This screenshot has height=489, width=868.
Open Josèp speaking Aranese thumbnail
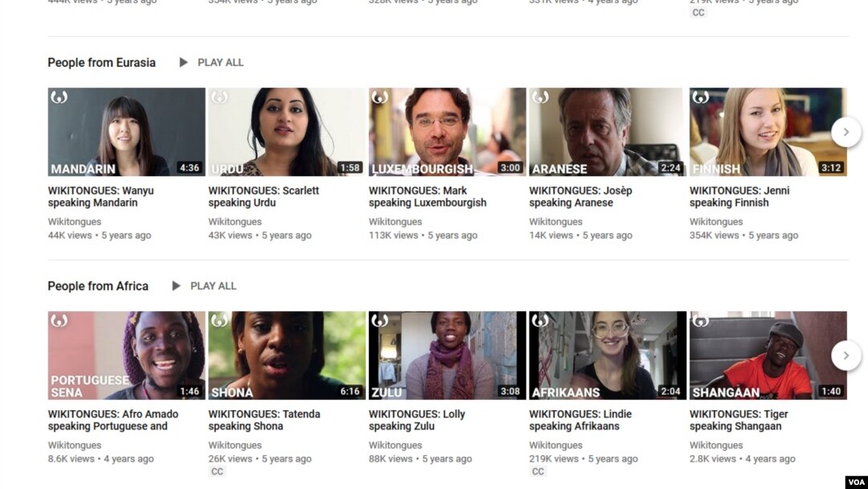pos(608,132)
